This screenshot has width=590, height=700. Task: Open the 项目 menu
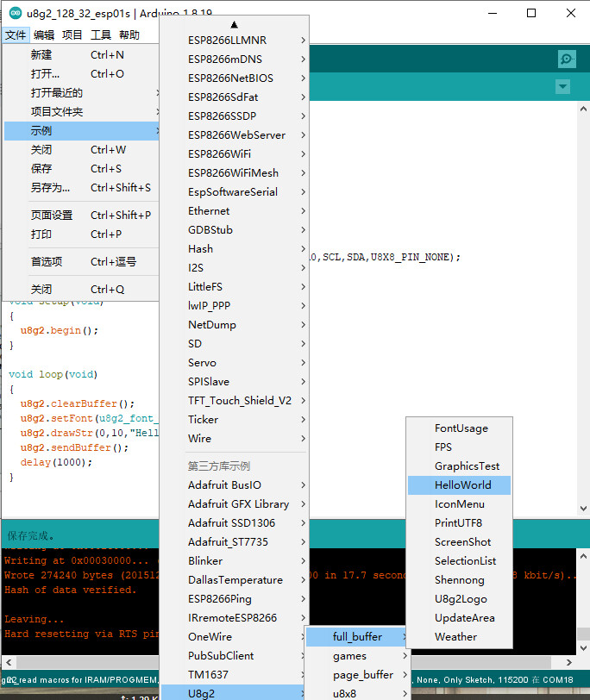point(72,34)
